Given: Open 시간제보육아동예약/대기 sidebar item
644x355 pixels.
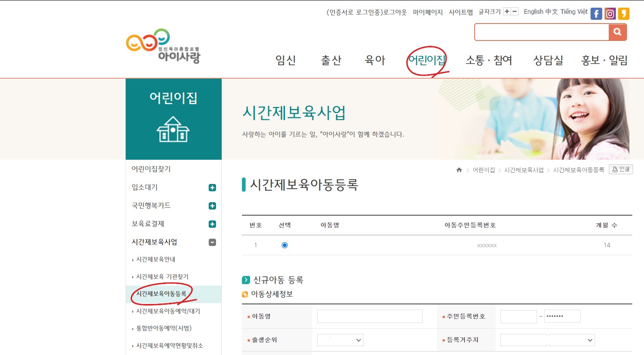Looking at the screenshot, I should [x=168, y=311].
